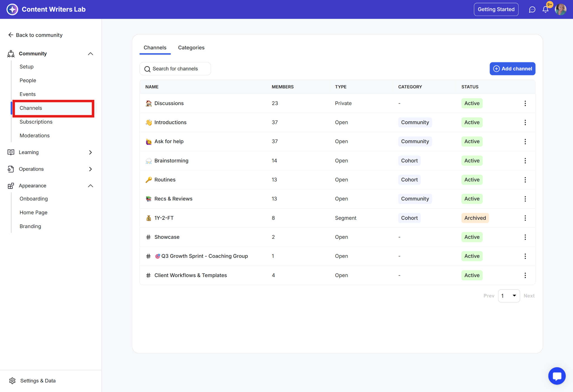The height and width of the screenshot is (392, 573).
Task: Open Subscriptions in the sidebar
Action: [x=36, y=122]
